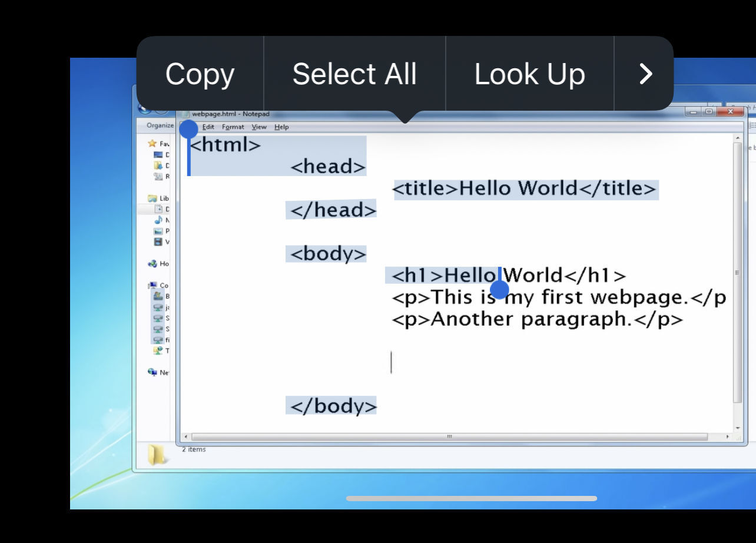Open the Edit menu in Notepad
The width and height of the screenshot is (756, 543).
point(208,127)
